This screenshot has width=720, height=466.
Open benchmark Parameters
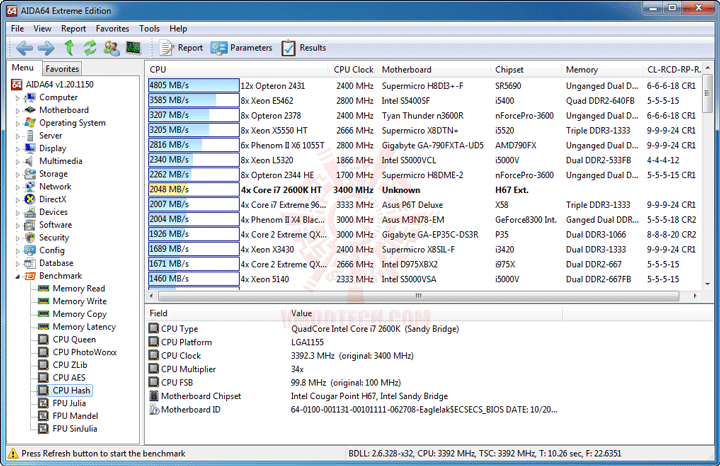click(242, 48)
